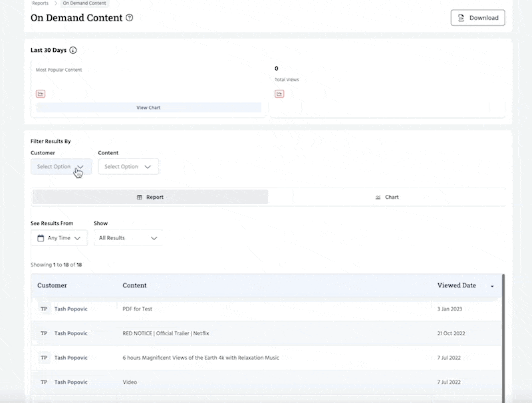
Task: Click the TP avatar in RED NOTICE row
Action: tap(44, 333)
